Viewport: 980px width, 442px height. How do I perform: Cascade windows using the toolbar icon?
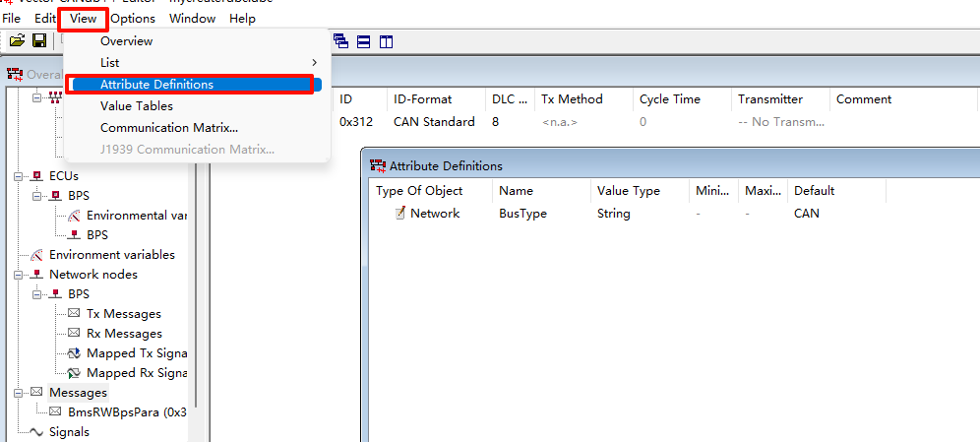point(340,41)
